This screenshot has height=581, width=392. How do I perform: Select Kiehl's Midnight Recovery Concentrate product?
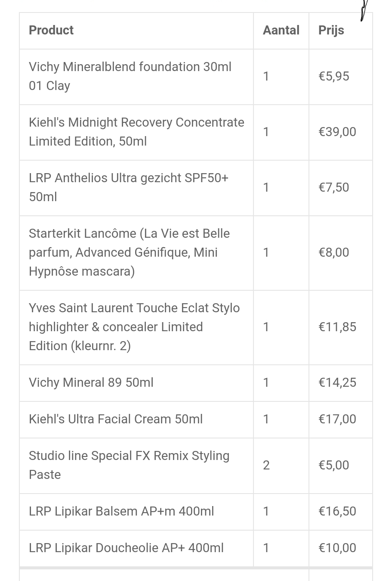coord(136,132)
